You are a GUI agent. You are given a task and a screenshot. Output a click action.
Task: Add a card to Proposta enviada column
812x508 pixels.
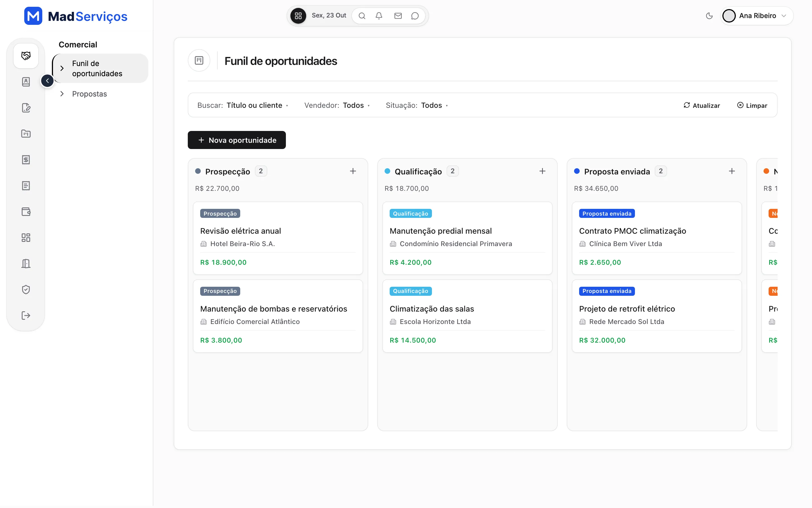[x=732, y=171]
